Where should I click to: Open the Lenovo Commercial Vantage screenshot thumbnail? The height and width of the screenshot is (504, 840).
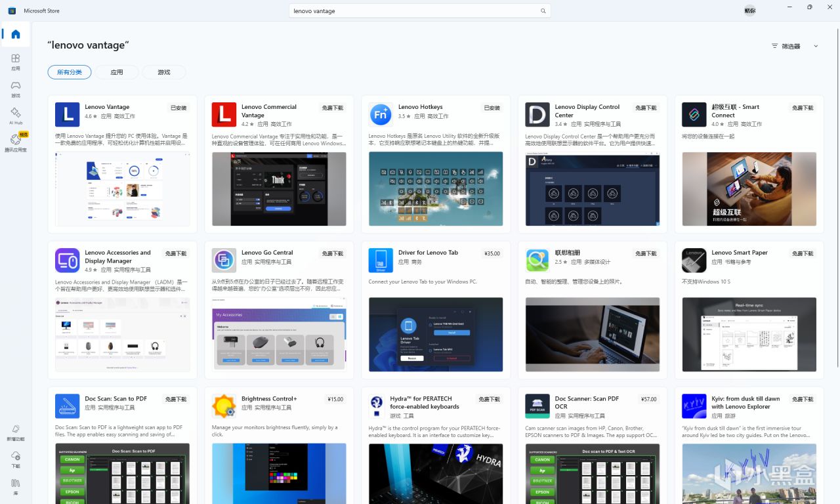point(279,189)
